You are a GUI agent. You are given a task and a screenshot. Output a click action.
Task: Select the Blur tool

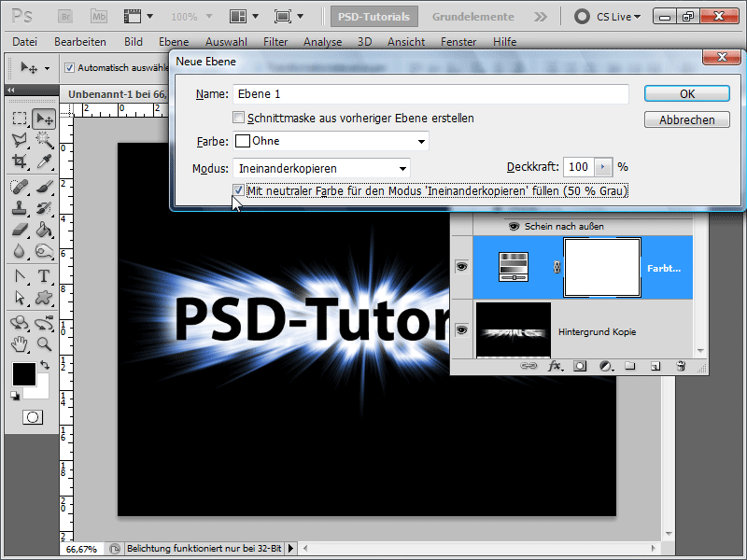[20, 251]
